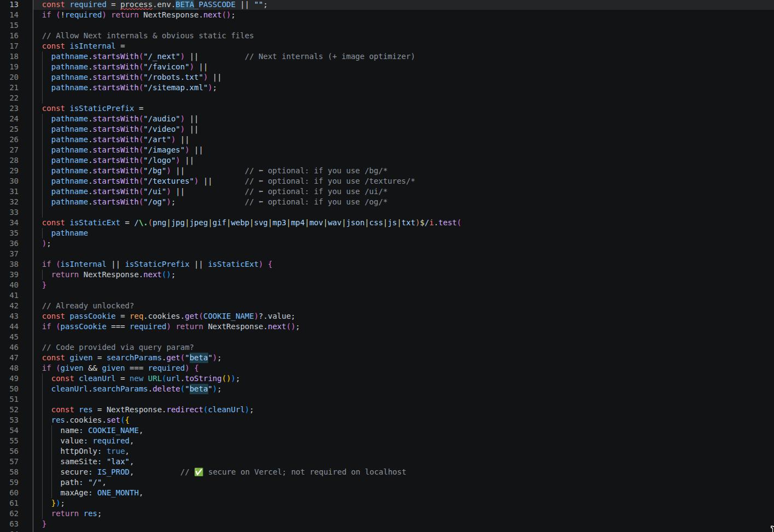The height and width of the screenshot is (532, 774).
Task: Click ONE_MONTH on line 60
Action: 118,493
